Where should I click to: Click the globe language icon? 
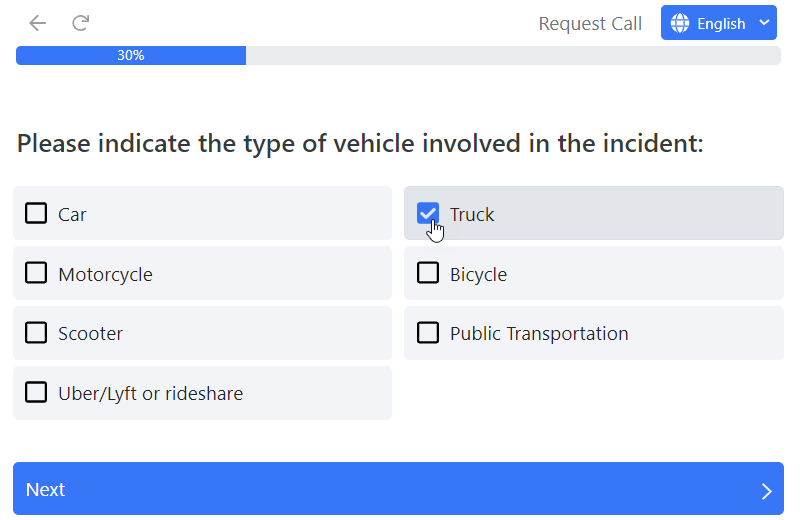(681, 23)
